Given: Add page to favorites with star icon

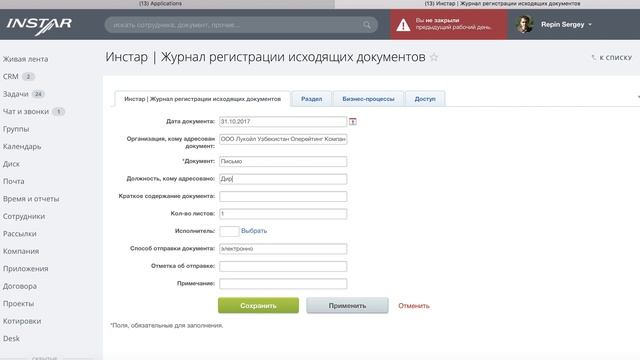Looking at the screenshot, I should click(434, 58).
